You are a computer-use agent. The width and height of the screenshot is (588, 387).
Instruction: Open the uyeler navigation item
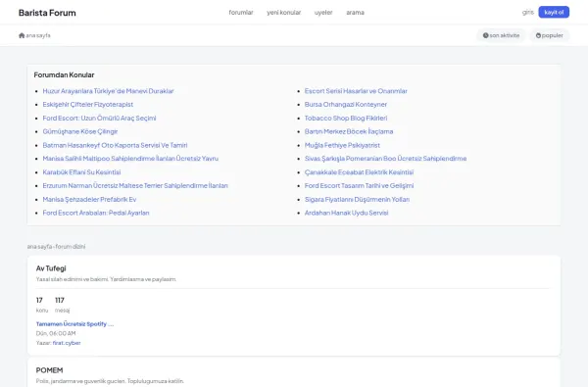323,13
